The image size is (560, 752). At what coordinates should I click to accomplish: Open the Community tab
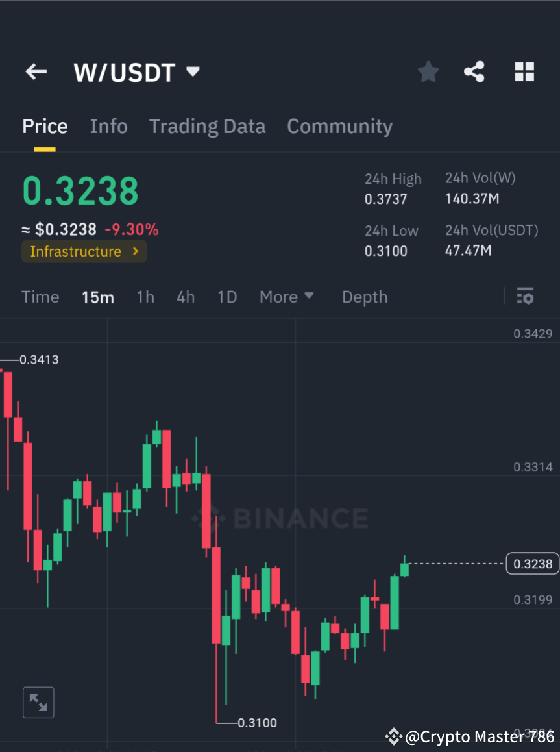point(339,126)
